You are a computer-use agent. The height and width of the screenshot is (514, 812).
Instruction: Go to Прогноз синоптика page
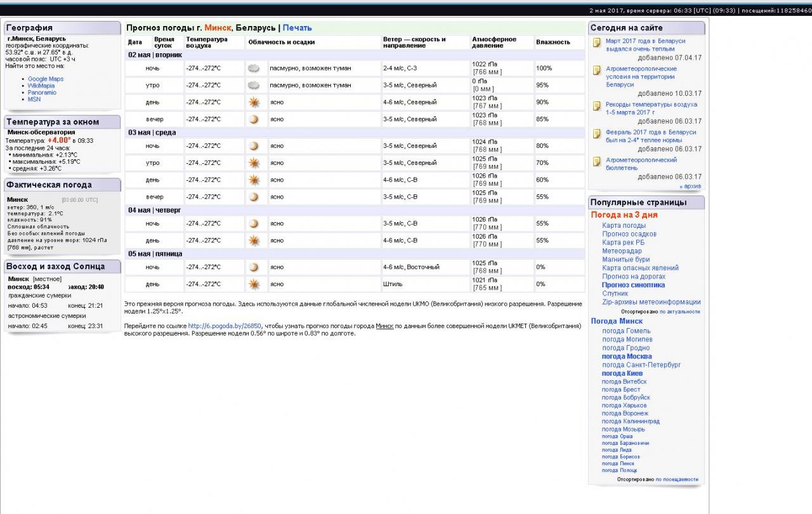[x=633, y=285]
